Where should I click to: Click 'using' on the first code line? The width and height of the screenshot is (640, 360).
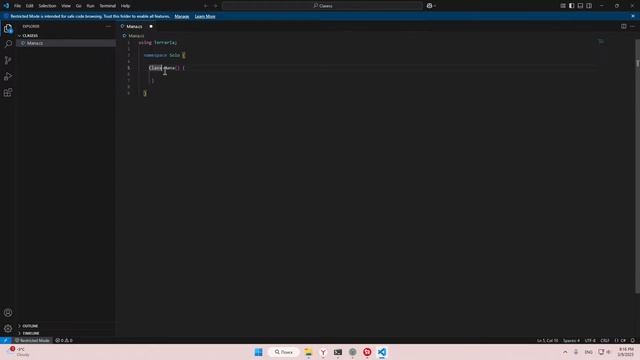pos(145,42)
